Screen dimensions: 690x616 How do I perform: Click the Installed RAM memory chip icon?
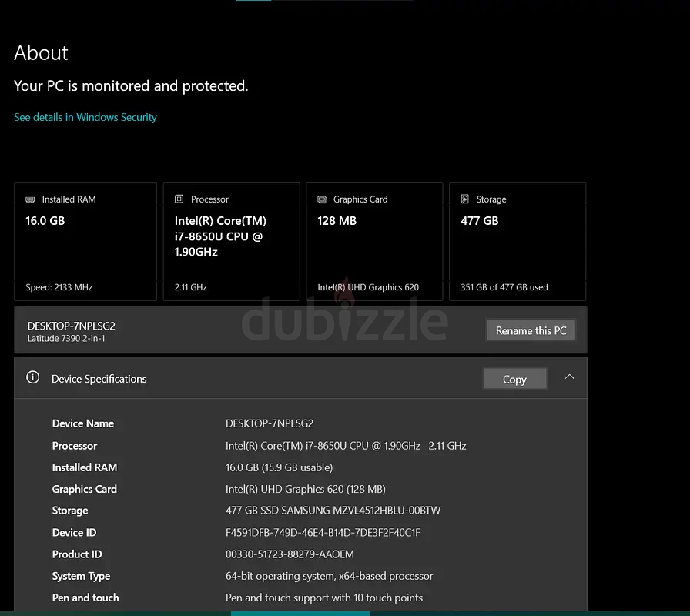30,199
